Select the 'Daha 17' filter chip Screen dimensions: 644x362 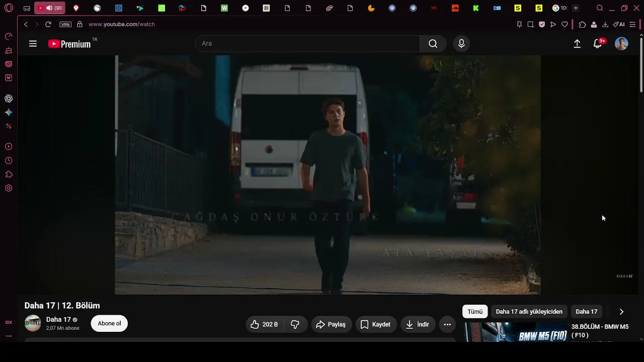(x=587, y=312)
